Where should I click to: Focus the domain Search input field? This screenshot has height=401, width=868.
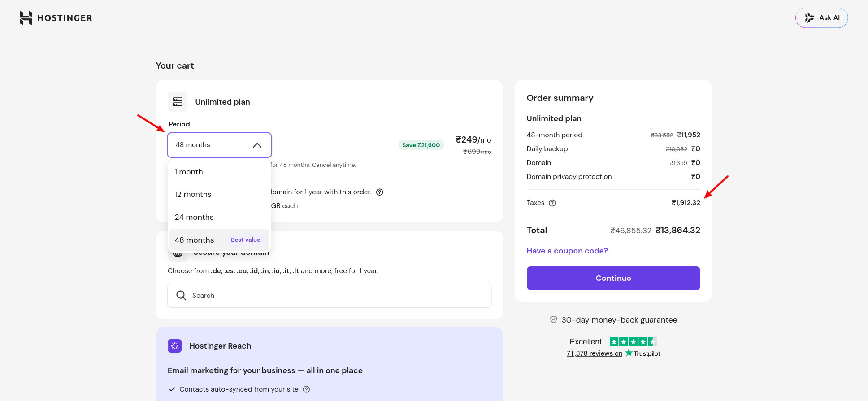(330, 295)
